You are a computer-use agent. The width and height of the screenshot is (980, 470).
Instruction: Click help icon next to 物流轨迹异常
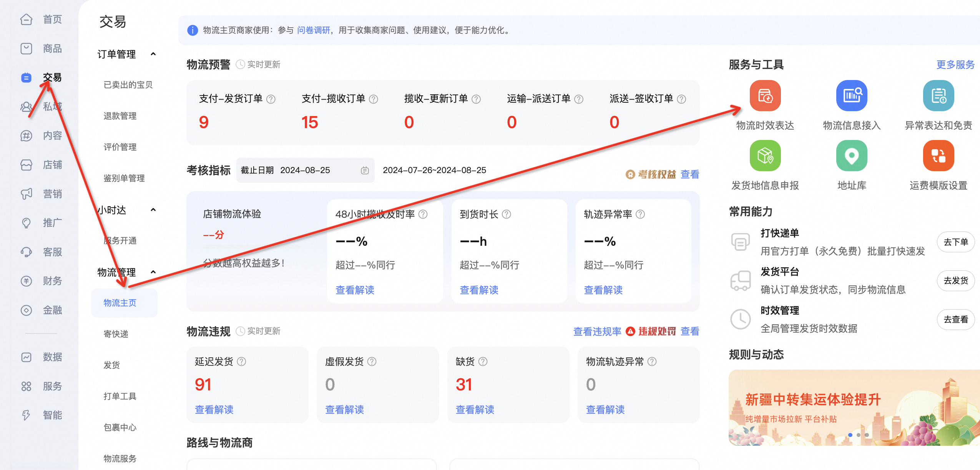[652, 362]
